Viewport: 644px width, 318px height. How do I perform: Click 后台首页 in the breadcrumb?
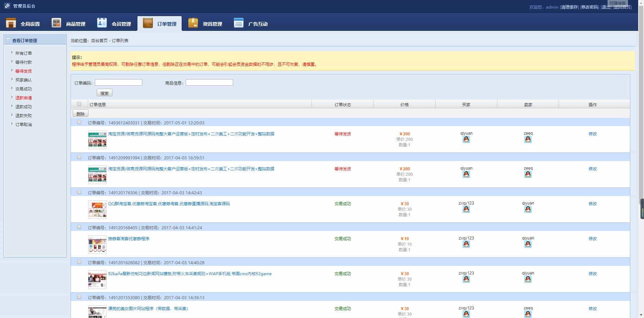point(99,40)
